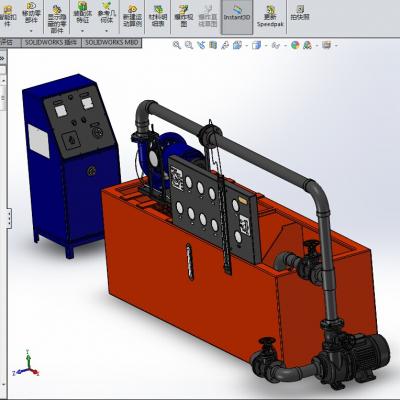Screen dimensions: 400x400
Task: Expand the 装配体特征 dropdown arrow
Action: tap(82, 31)
